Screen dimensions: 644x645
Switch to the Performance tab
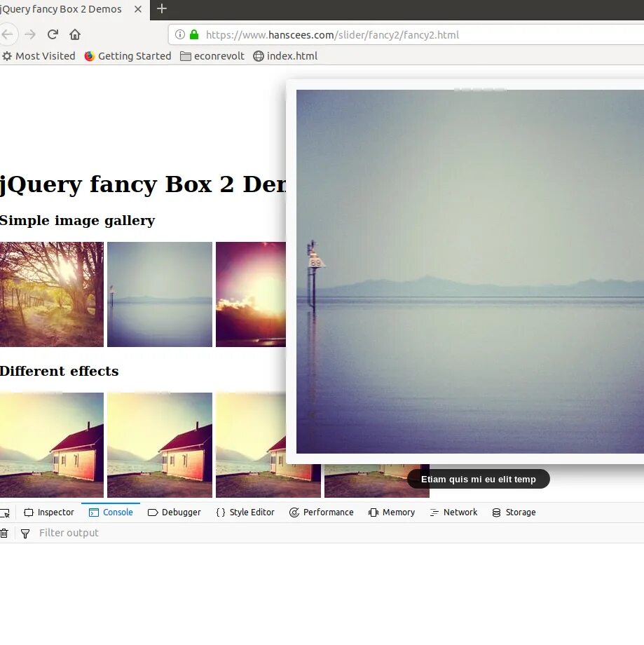click(322, 512)
